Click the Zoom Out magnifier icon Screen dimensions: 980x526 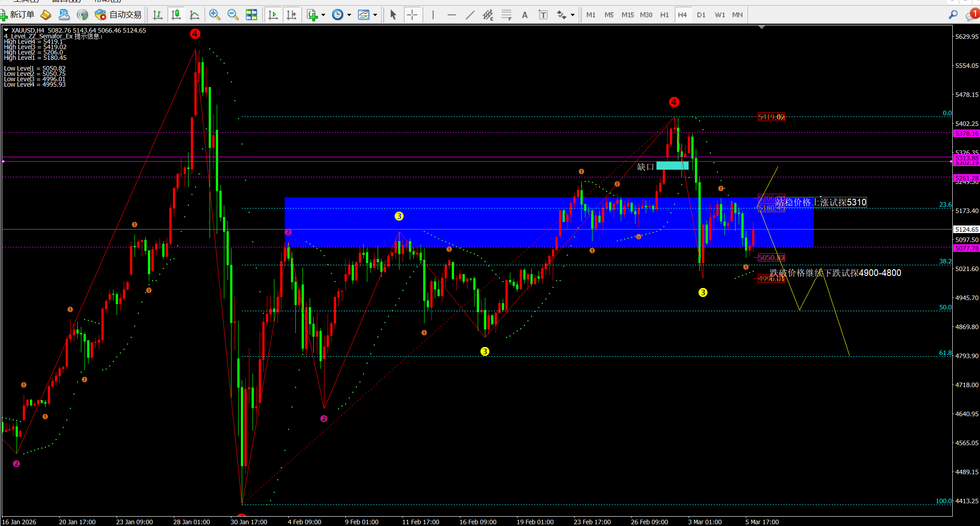(x=233, y=15)
